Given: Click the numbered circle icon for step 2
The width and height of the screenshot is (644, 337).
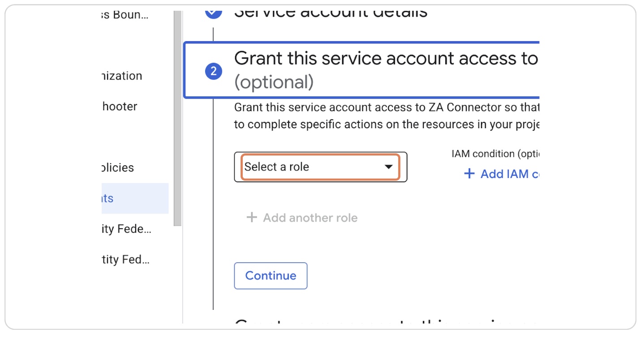Looking at the screenshot, I should 214,71.
